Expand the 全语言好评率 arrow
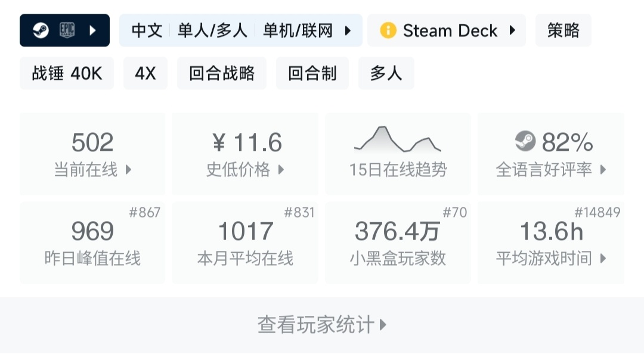 (603, 170)
